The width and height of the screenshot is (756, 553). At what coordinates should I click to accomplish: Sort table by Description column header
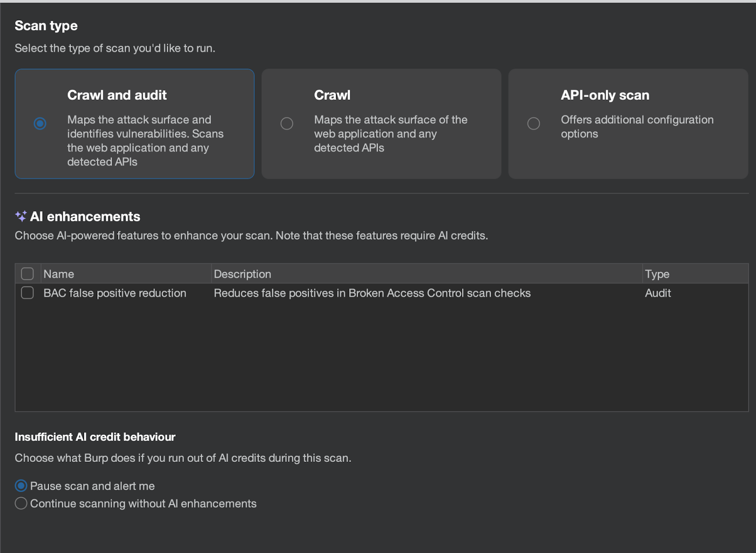click(x=242, y=274)
